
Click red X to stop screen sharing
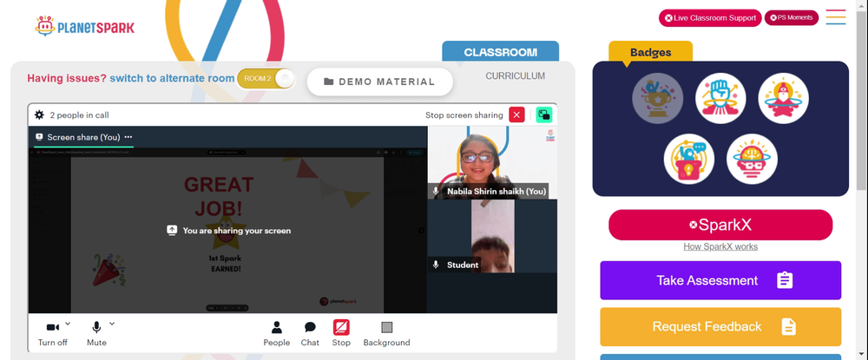point(516,115)
